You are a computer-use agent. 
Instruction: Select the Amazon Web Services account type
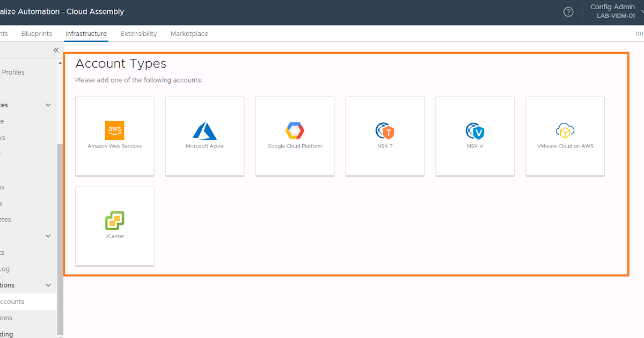coord(114,136)
